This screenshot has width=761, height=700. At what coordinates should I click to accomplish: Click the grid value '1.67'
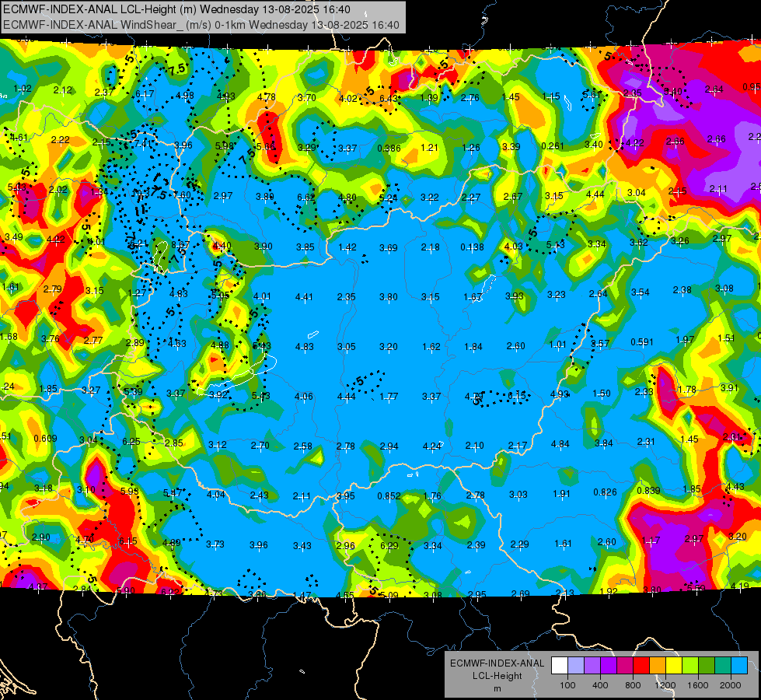473,296
